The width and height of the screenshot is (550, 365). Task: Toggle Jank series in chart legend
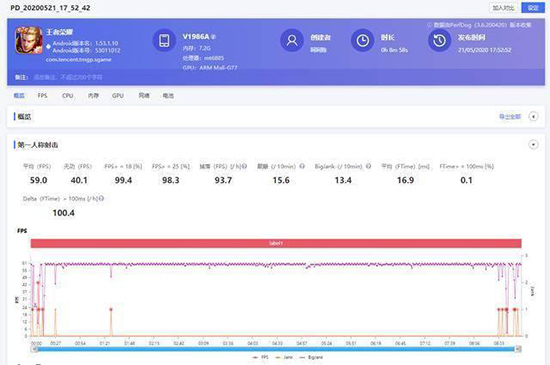point(284,357)
